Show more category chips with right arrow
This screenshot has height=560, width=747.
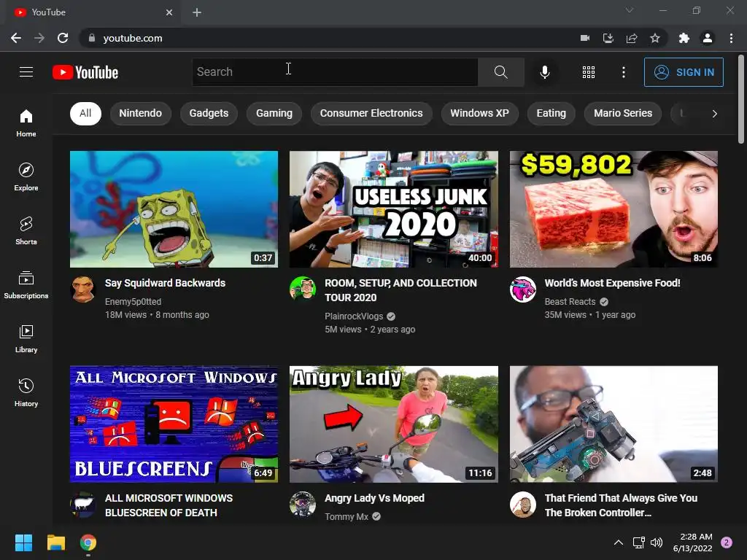point(714,113)
